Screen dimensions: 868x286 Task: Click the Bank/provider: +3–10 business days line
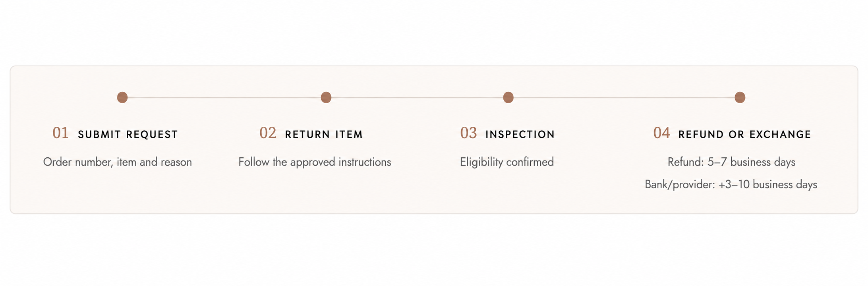click(731, 185)
